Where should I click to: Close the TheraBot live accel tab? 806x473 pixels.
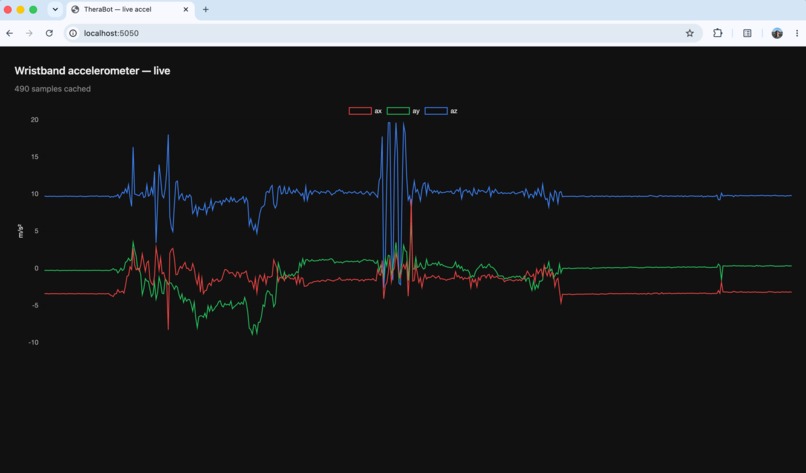coord(186,9)
